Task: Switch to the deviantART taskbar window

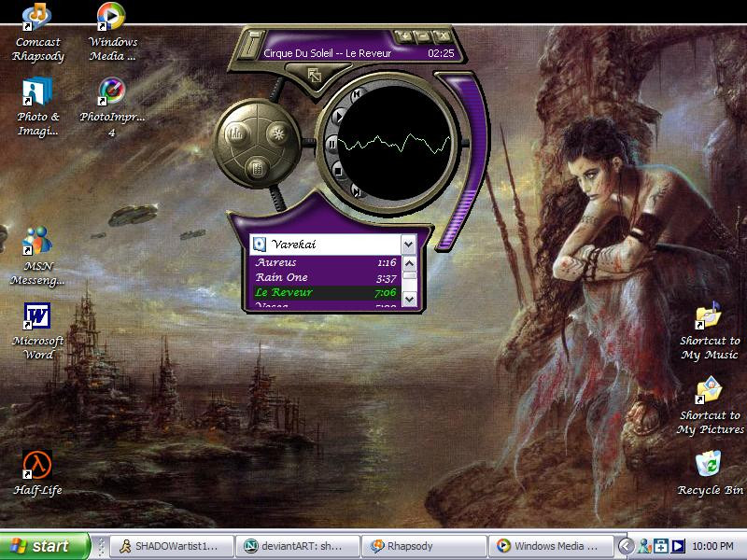Action: pyautogui.click(x=297, y=546)
